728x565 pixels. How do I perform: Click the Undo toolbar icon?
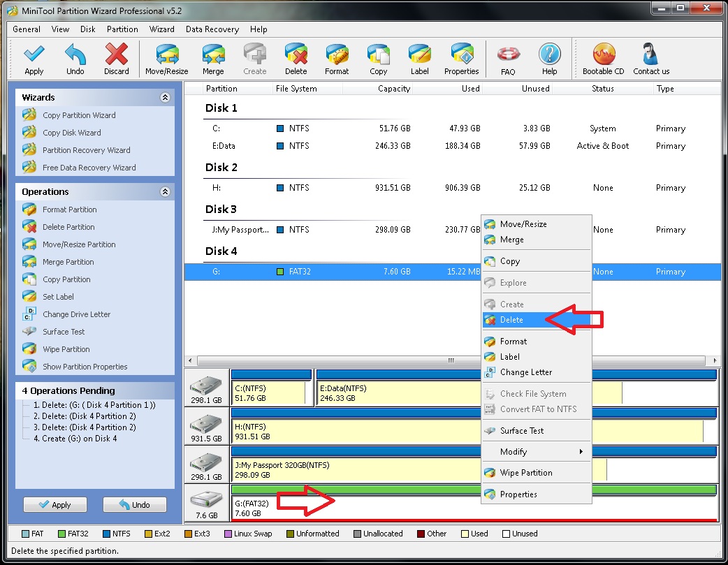click(75, 59)
